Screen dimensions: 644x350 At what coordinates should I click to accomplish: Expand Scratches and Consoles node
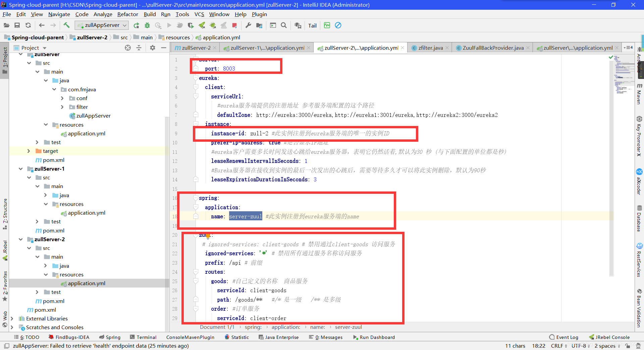(x=12, y=327)
